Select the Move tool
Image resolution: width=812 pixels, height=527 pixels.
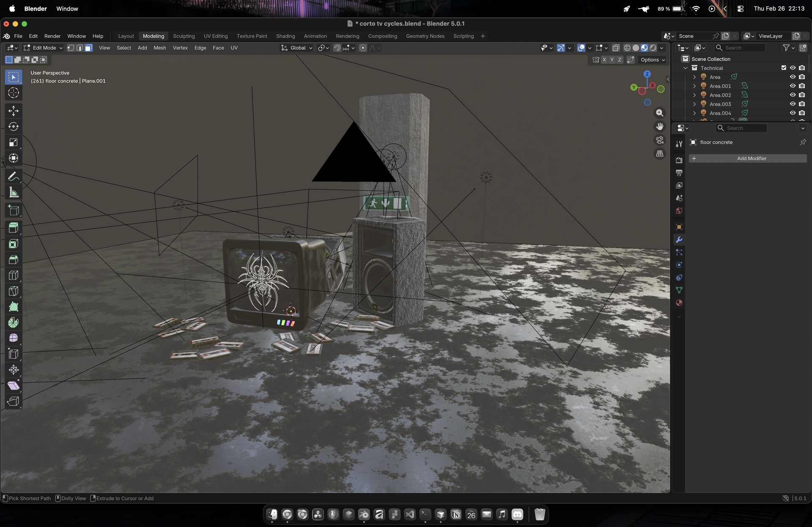click(14, 111)
